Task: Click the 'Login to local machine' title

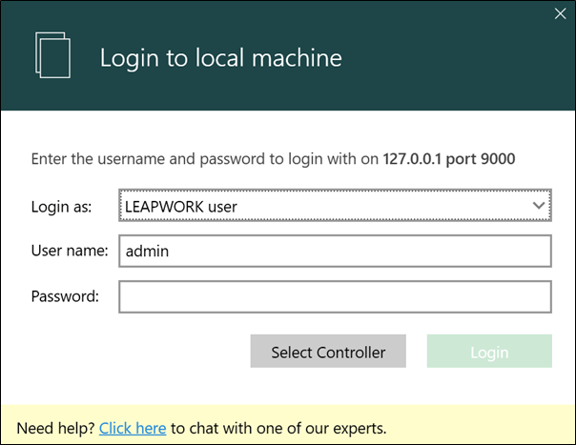Action: click(221, 58)
